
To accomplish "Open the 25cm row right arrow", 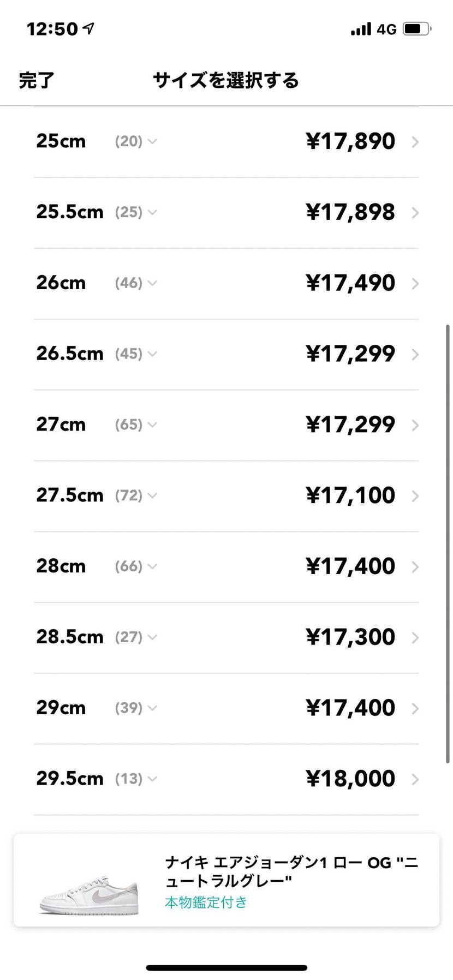I will 415,142.
